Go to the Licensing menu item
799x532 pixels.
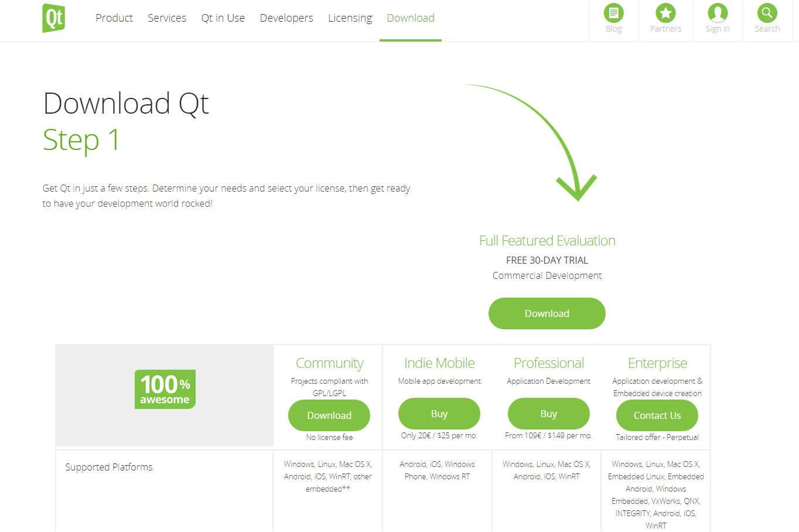tap(350, 18)
